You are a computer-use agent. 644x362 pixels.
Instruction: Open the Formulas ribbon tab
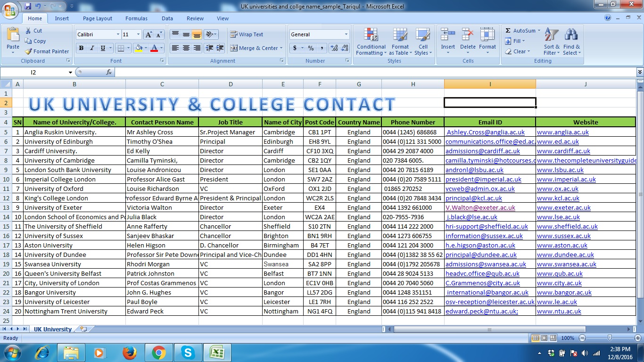click(x=136, y=18)
